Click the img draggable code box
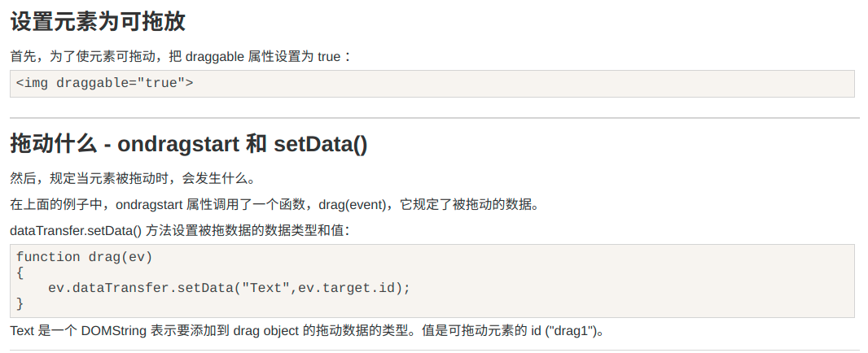Viewport: 868px width, 353px height. click(x=432, y=84)
